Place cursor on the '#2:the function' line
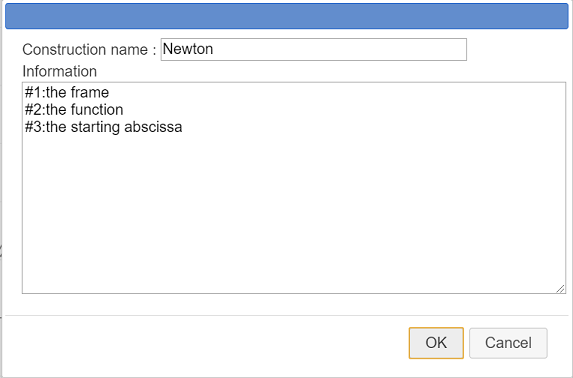This screenshot has width=573, height=378. (x=74, y=110)
